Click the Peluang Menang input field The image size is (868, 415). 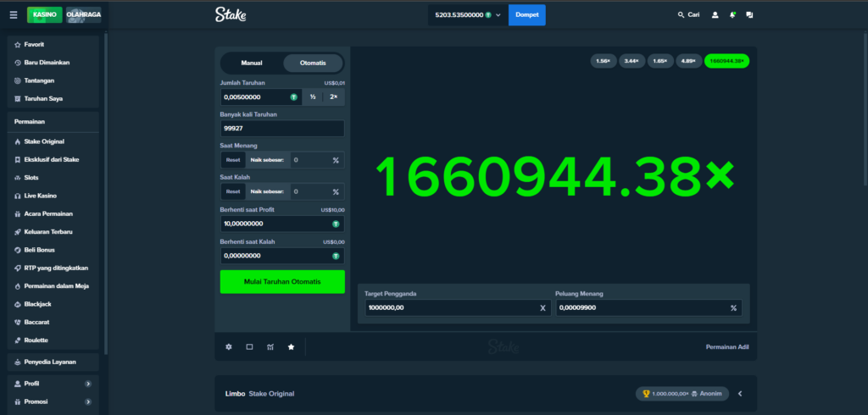[x=648, y=307]
